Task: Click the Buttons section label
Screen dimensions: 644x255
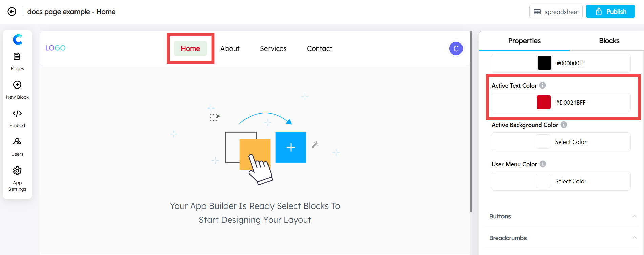Action: click(500, 216)
